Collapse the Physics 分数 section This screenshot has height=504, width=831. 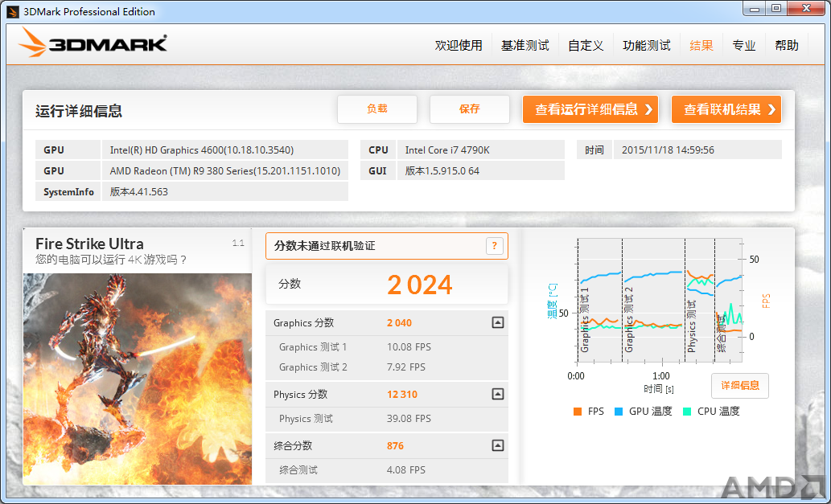[x=497, y=394]
